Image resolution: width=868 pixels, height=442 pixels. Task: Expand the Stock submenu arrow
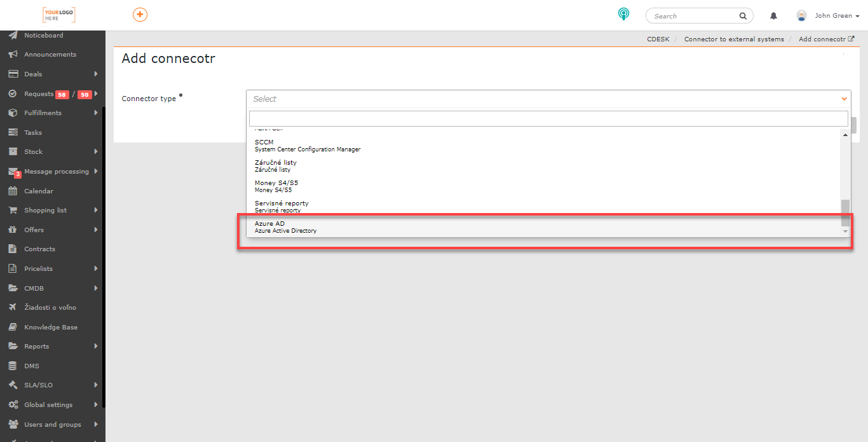(95, 151)
